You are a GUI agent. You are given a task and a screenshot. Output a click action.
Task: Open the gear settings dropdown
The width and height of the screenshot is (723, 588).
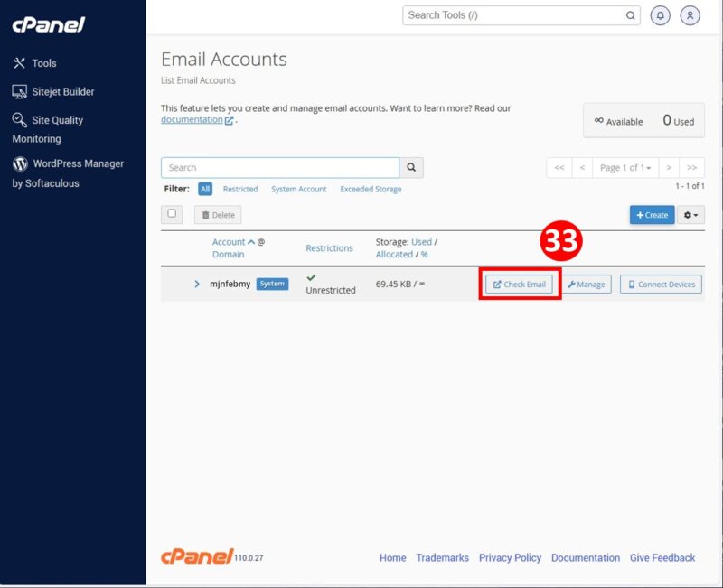689,215
